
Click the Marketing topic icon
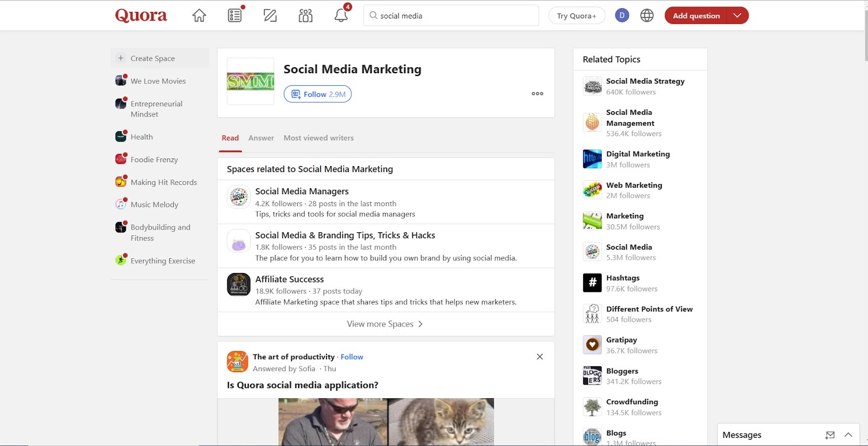click(x=592, y=221)
